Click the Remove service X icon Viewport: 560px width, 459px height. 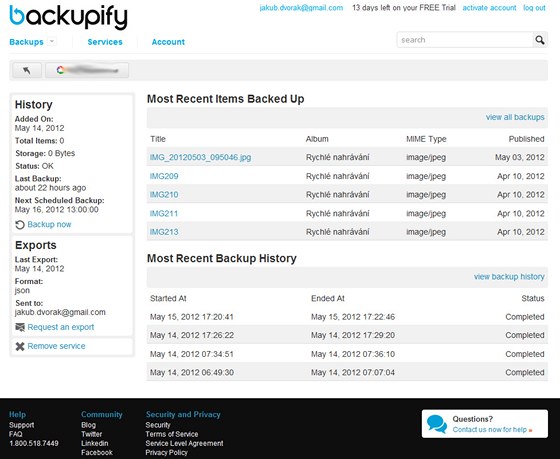pyautogui.click(x=20, y=346)
